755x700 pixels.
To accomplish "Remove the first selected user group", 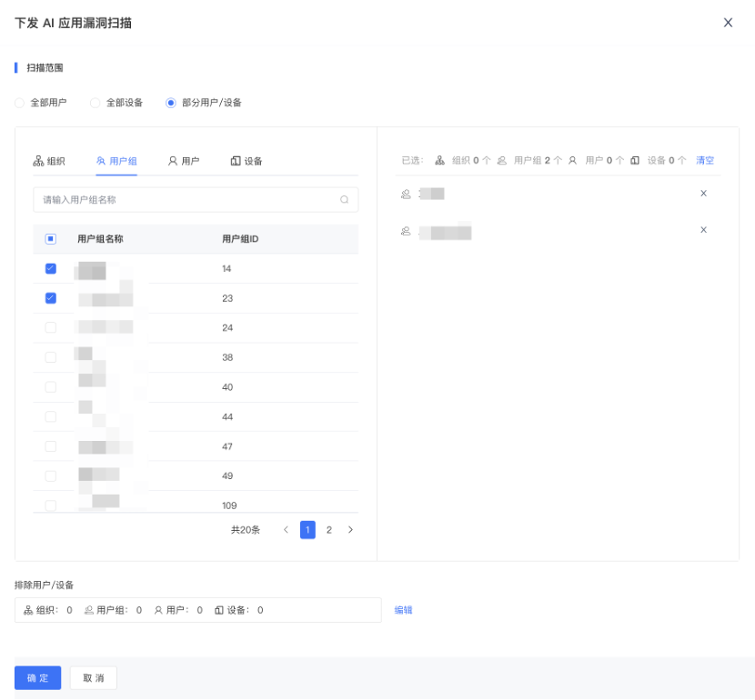I will pos(703,194).
